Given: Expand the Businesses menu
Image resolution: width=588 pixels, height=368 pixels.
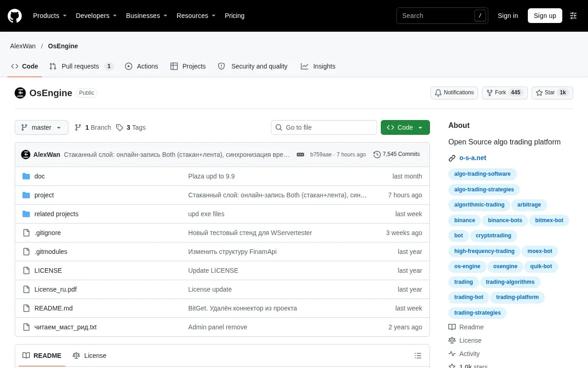Looking at the screenshot, I should click(x=147, y=16).
